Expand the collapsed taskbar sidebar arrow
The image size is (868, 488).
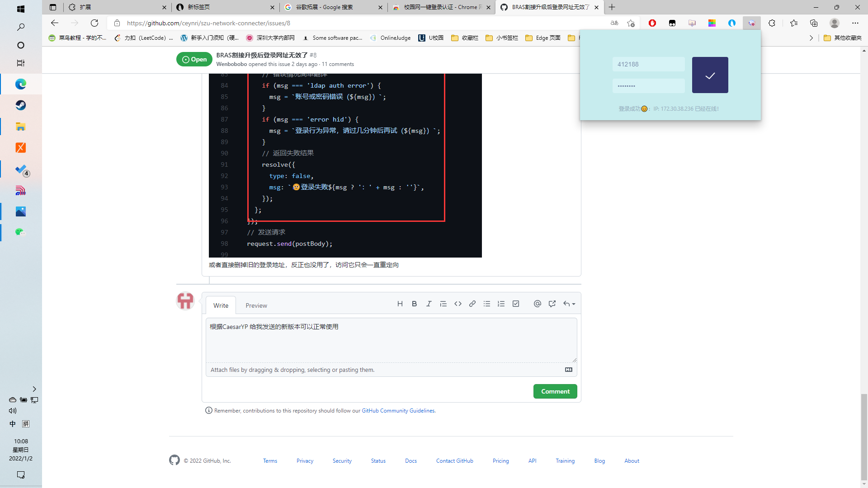tap(34, 389)
